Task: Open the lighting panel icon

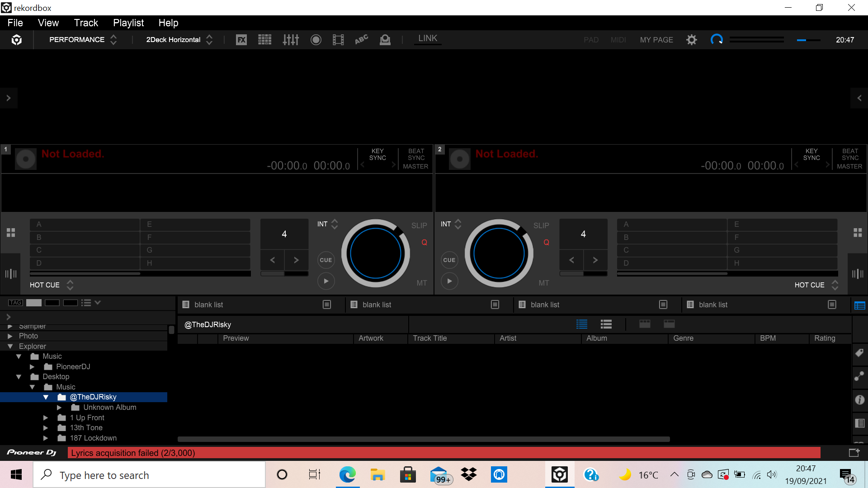Action: [x=385, y=40]
